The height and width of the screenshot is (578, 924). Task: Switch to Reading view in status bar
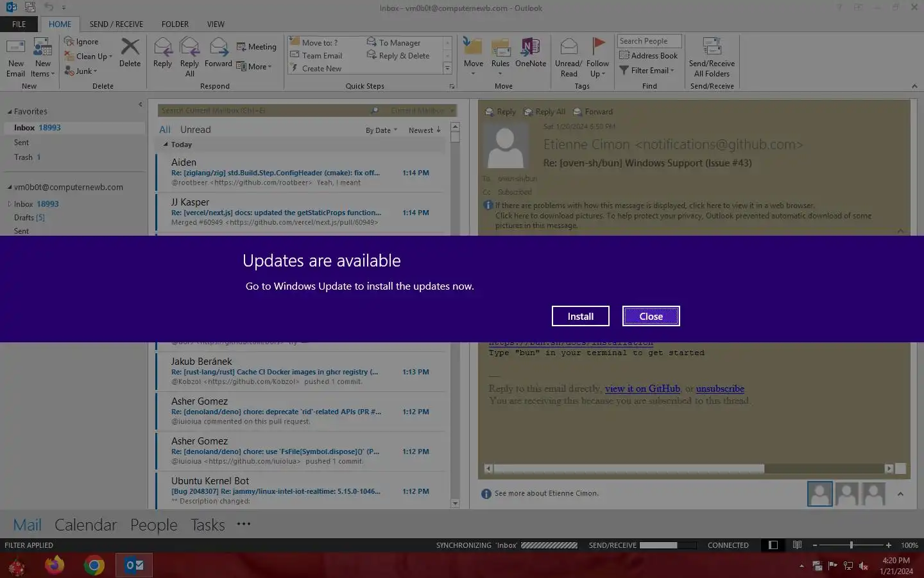[x=797, y=545]
